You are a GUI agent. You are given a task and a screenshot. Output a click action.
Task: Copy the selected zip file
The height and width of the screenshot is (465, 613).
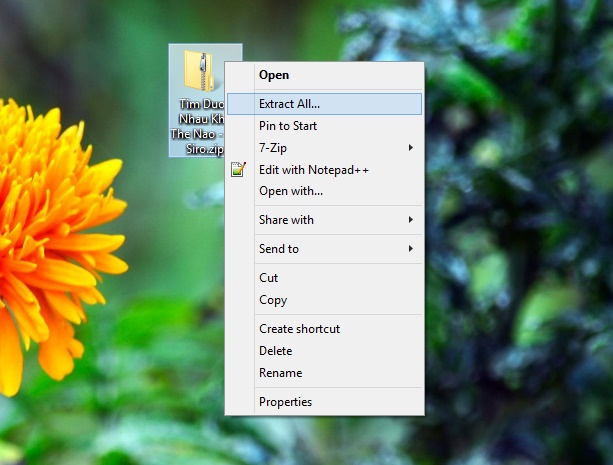(273, 300)
